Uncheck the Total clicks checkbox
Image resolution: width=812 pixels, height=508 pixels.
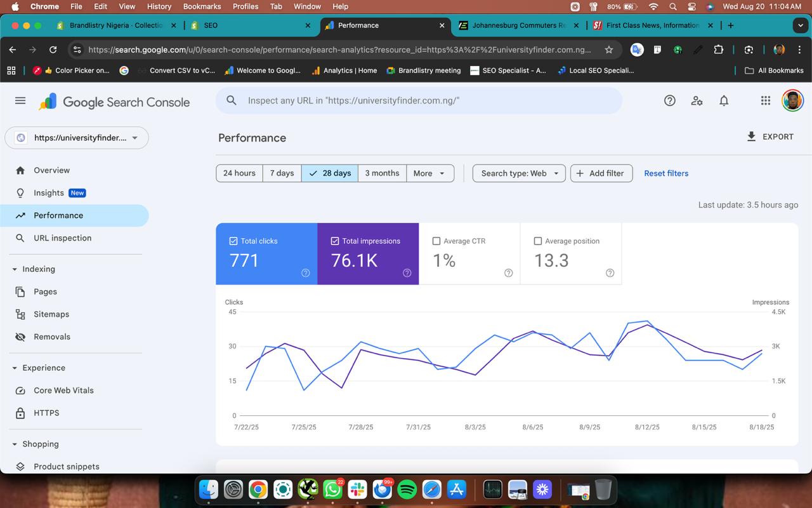233,241
